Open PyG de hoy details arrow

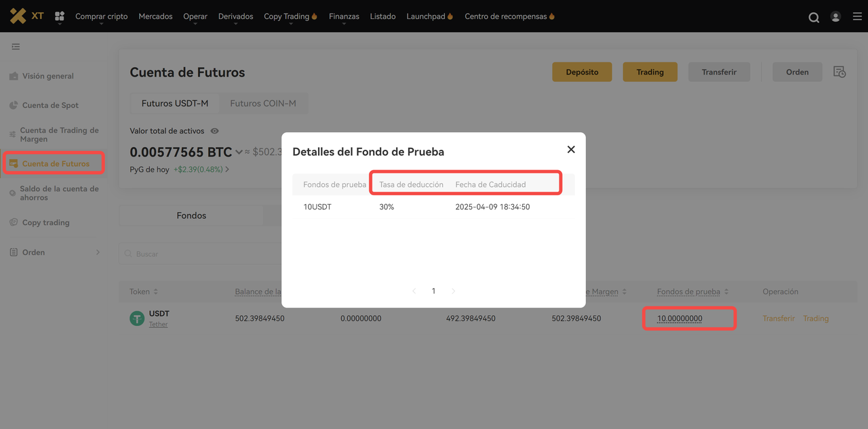227,169
